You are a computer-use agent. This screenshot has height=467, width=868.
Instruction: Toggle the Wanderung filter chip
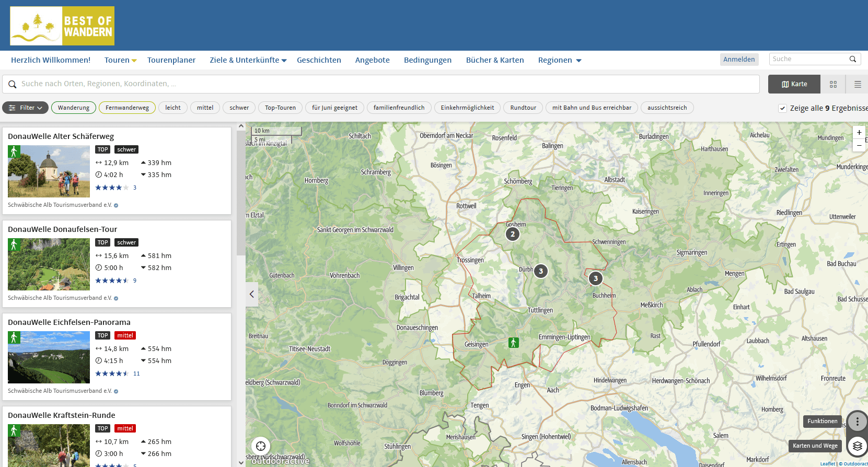pyautogui.click(x=74, y=108)
